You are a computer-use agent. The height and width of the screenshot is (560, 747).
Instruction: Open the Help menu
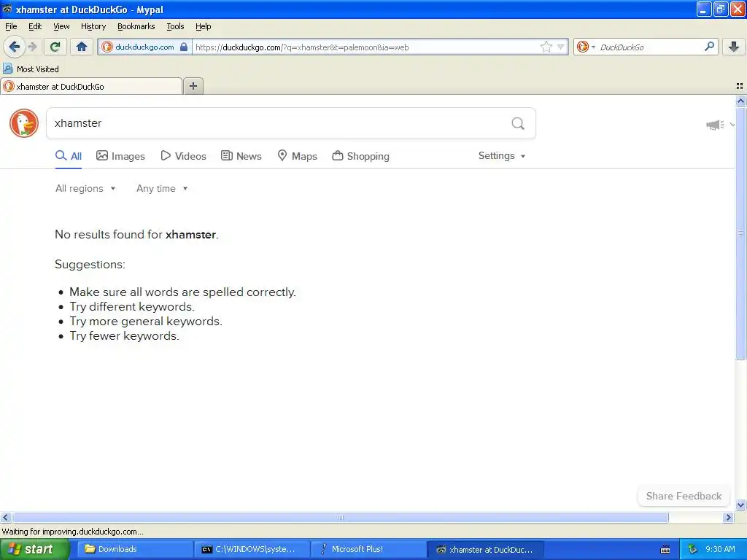203,26
